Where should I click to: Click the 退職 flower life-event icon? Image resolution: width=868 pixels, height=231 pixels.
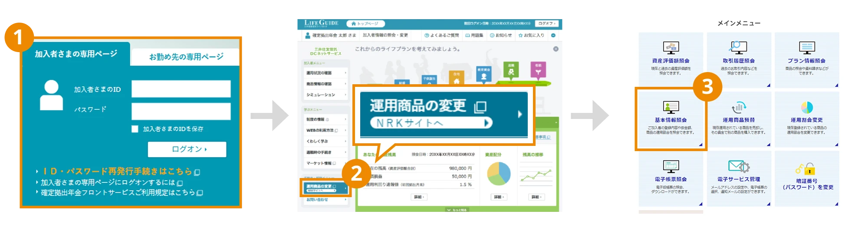coord(511,70)
